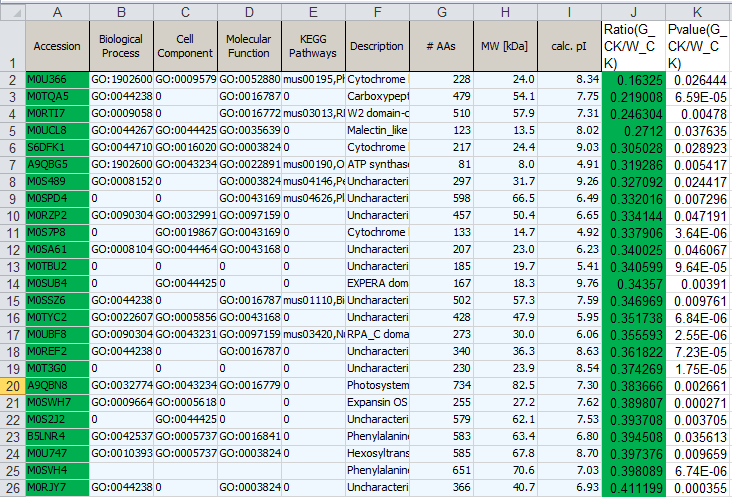Select accession cell M0S489

click(57, 182)
